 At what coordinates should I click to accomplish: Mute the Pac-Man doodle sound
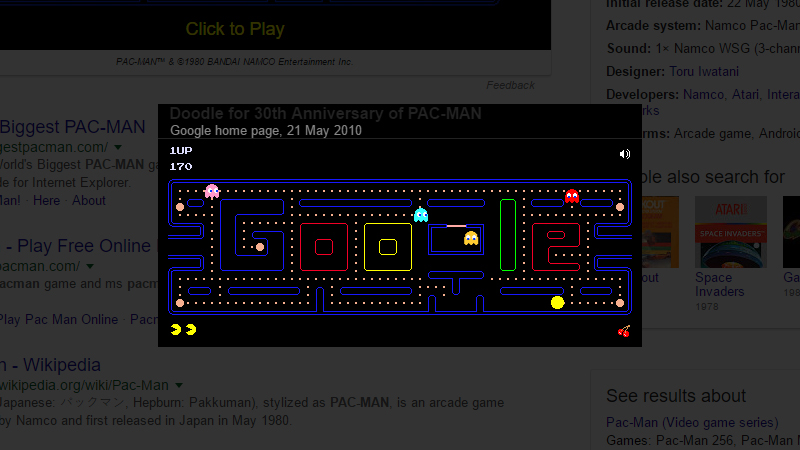click(624, 154)
